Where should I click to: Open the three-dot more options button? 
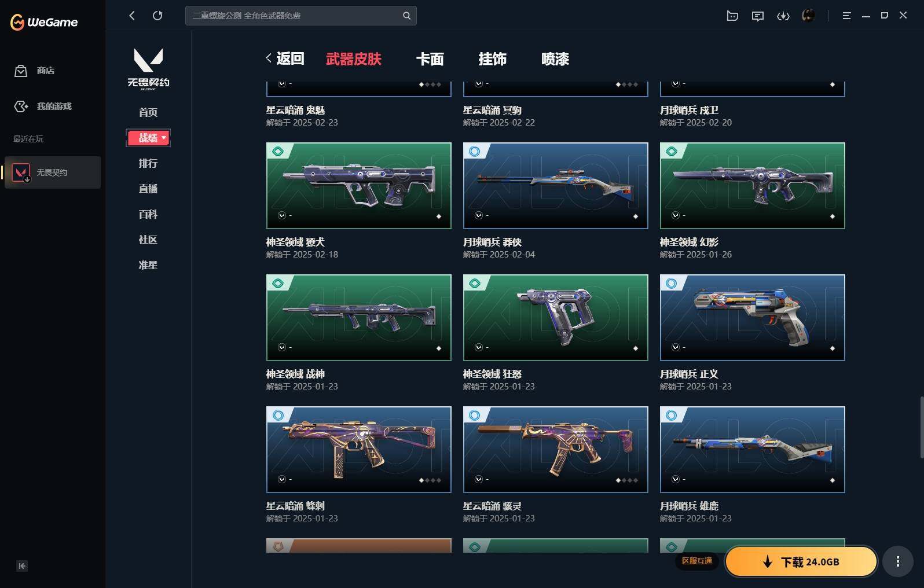[x=897, y=561]
